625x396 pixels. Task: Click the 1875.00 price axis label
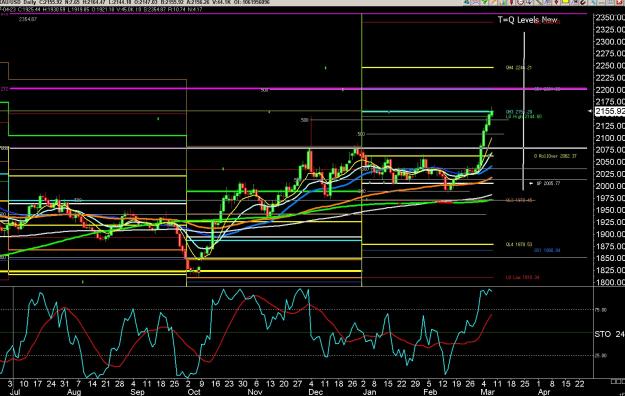point(610,246)
